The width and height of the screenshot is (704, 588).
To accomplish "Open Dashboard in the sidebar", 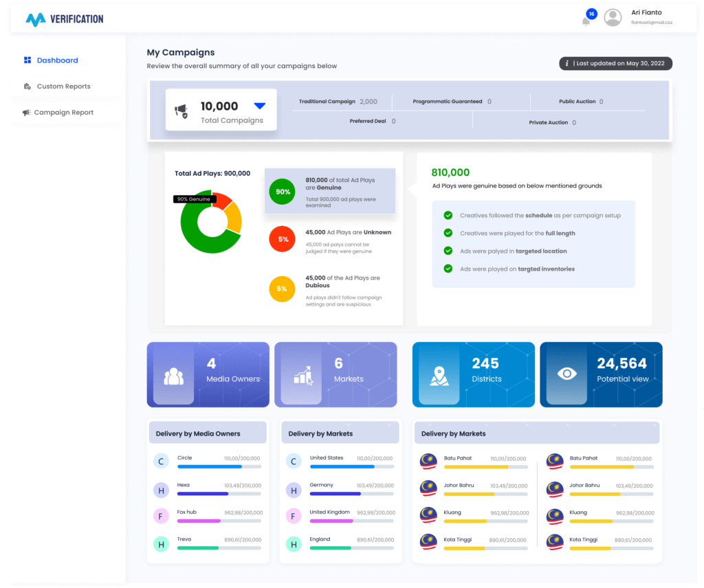I will (57, 60).
